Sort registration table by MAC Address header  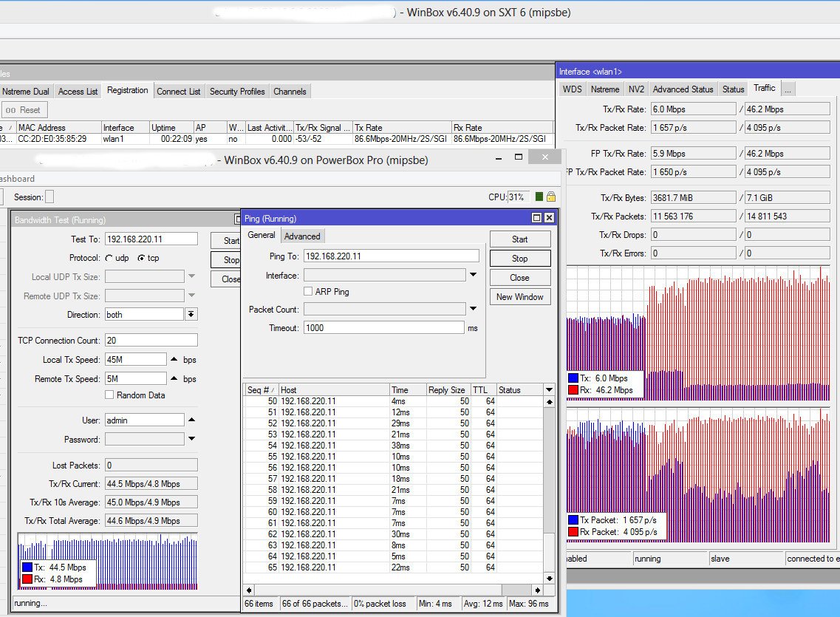click(x=59, y=128)
